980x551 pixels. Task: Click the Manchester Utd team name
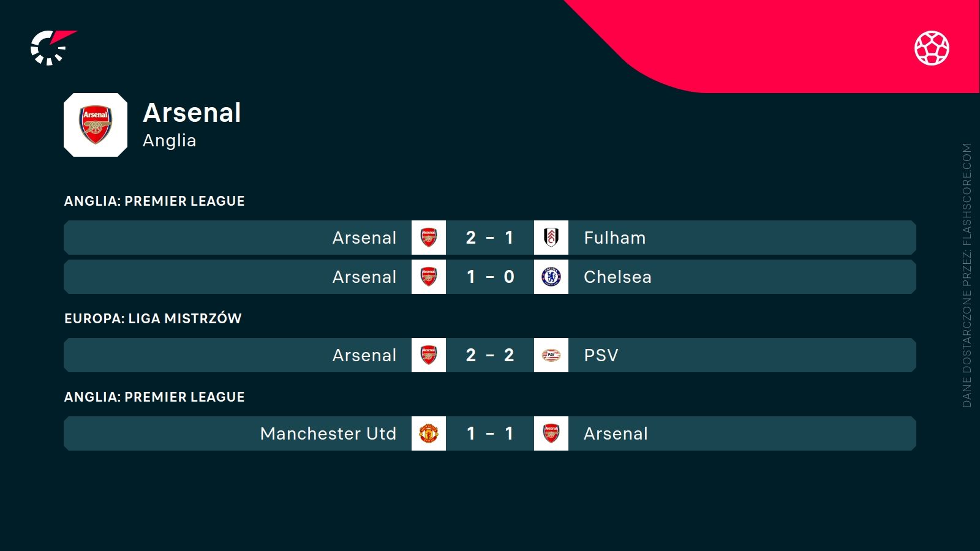(x=328, y=433)
